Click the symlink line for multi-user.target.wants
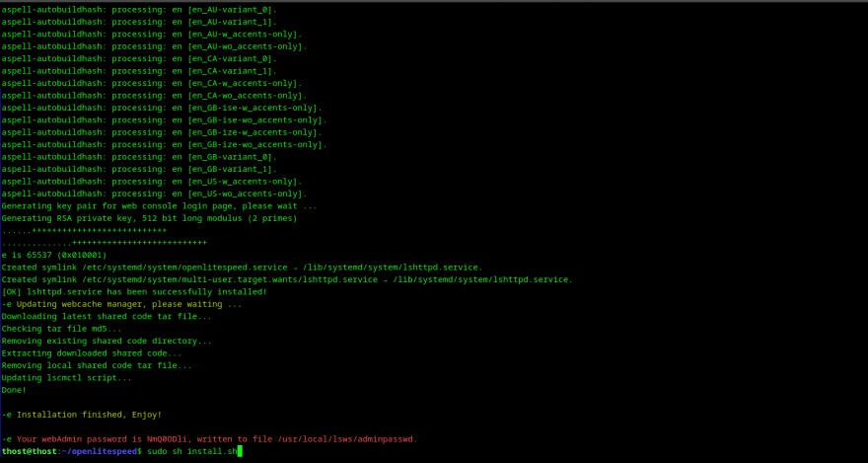The image size is (868, 463). tap(287, 279)
